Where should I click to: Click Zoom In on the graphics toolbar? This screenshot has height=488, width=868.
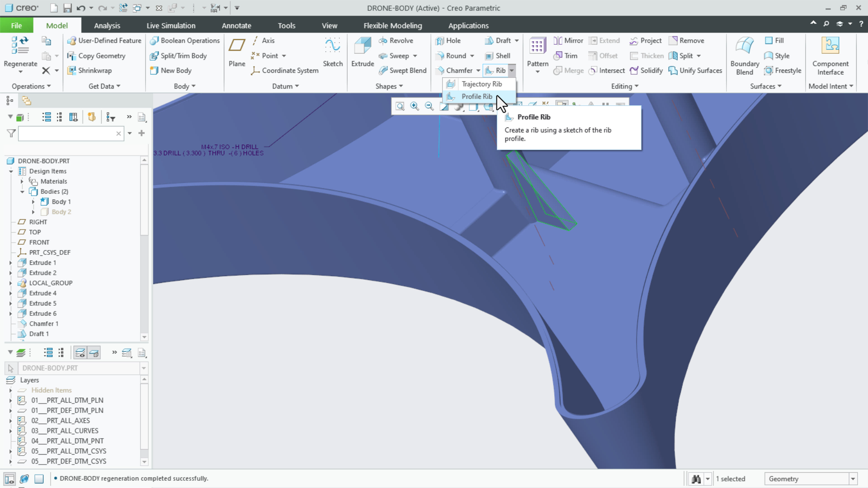(415, 107)
